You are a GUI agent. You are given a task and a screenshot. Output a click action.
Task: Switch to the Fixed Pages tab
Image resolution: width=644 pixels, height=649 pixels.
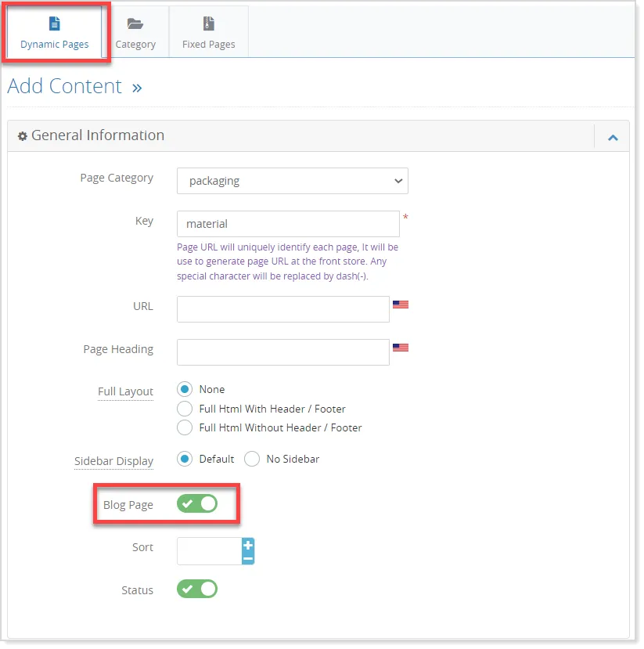(x=207, y=31)
